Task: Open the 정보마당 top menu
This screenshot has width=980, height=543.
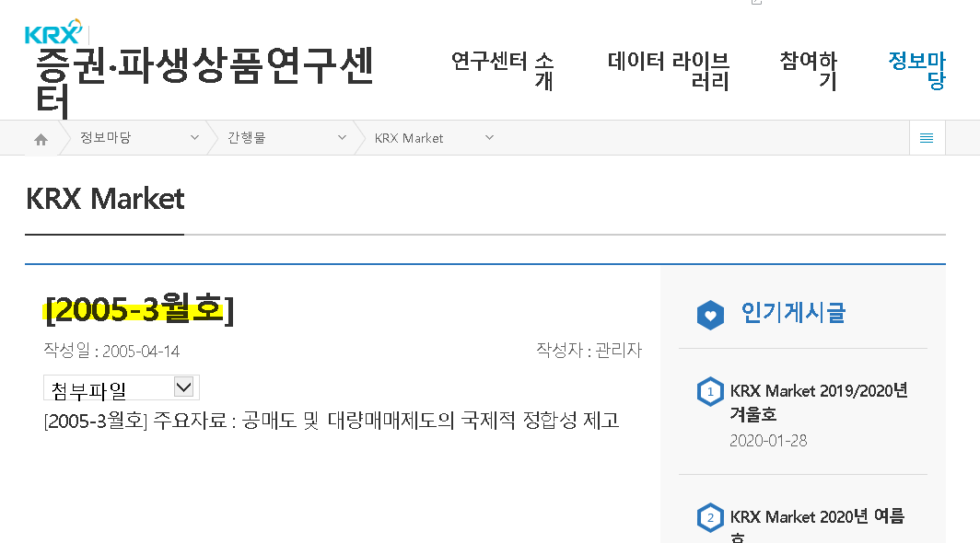Action: point(916,70)
